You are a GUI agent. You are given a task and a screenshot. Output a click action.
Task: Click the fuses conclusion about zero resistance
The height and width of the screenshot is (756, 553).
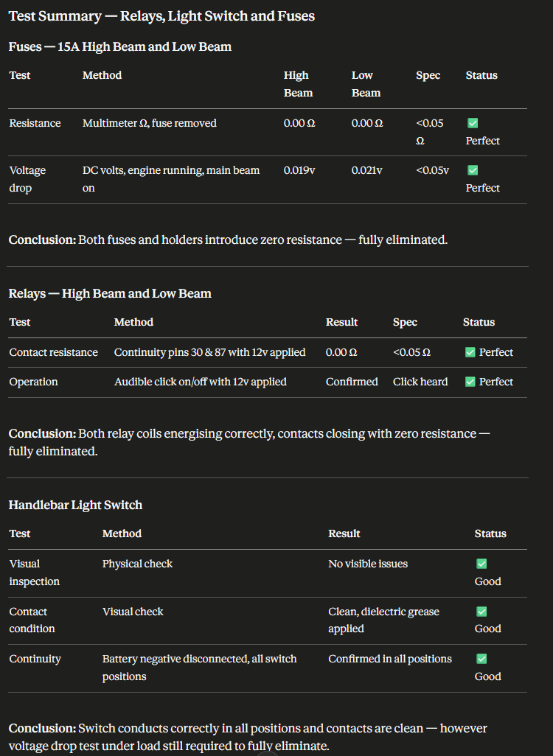pyautogui.click(x=229, y=239)
